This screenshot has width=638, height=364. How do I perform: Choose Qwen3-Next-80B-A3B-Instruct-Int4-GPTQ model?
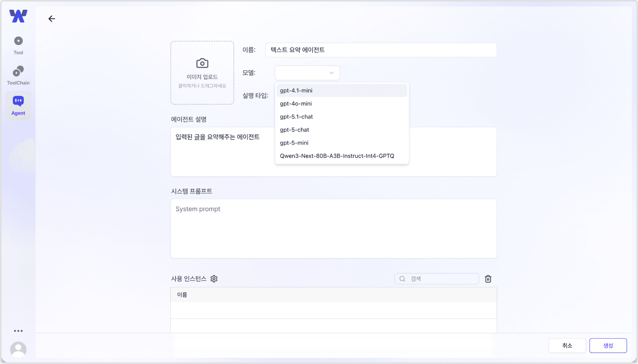pos(337,156)
